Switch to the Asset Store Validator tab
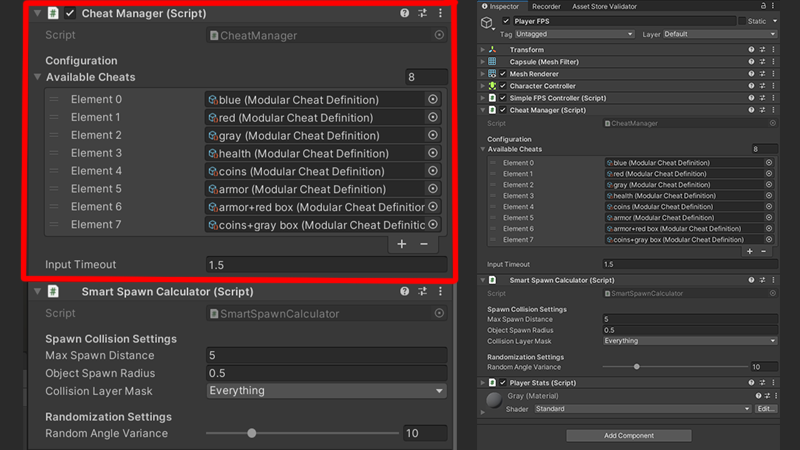800x450 pixels. click(604, 6)
